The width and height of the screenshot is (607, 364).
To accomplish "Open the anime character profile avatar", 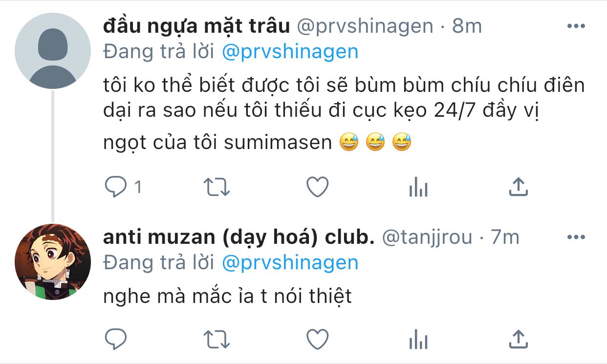I will pos(53,262).
